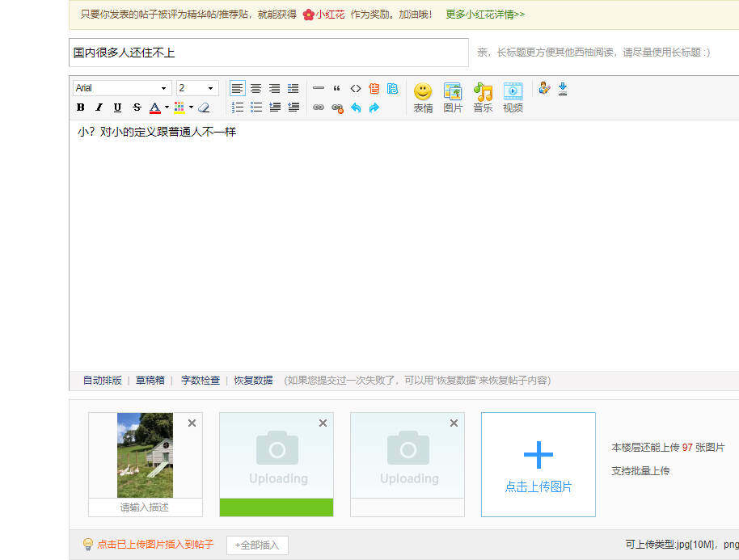Increase paragraph indent

click(x=275, y=107)
